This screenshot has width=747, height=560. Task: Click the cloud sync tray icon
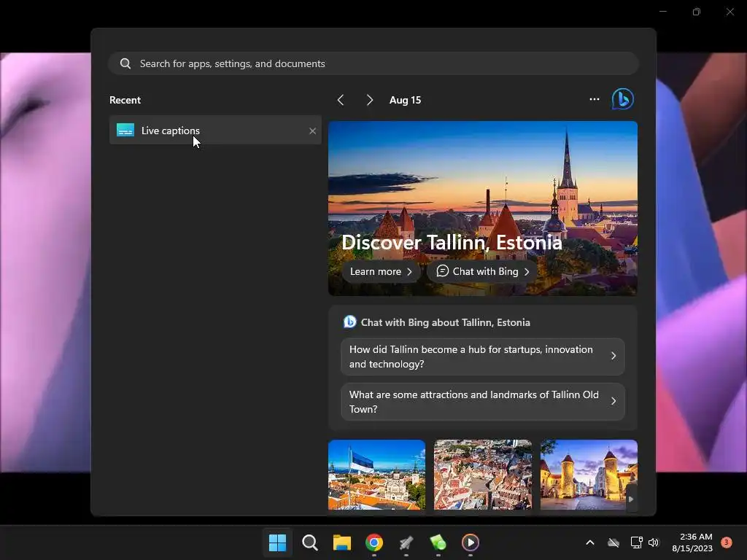(x=614, y=542)
